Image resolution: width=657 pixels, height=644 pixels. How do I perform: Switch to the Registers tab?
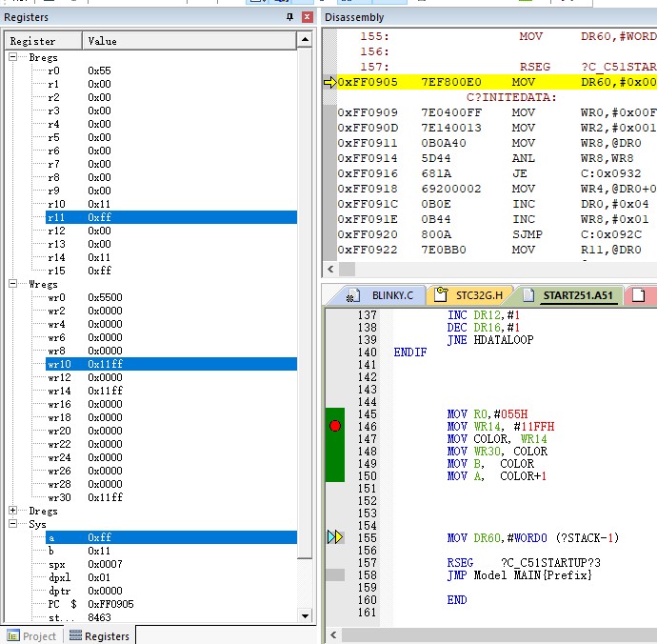point(99,635)
